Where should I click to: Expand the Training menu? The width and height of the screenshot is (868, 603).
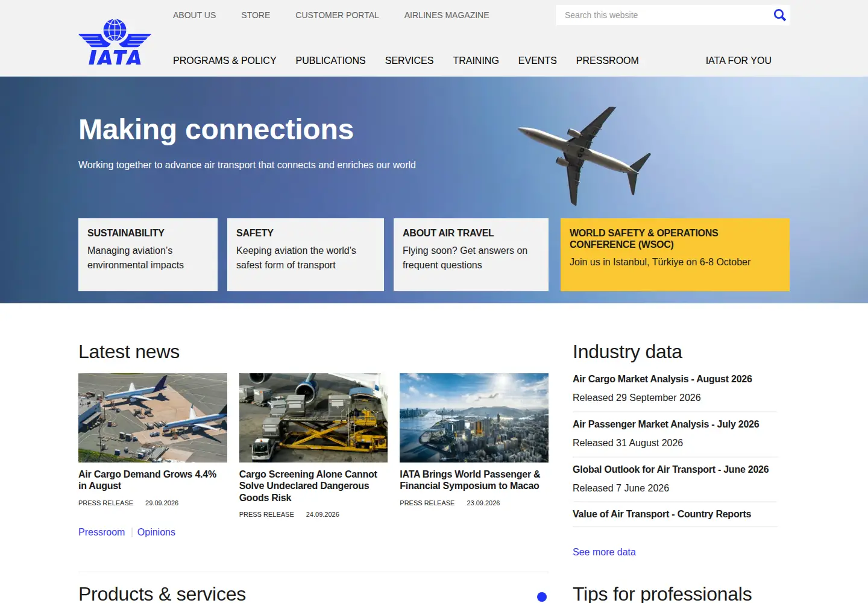pyautogui.click(x=476, y=60)
